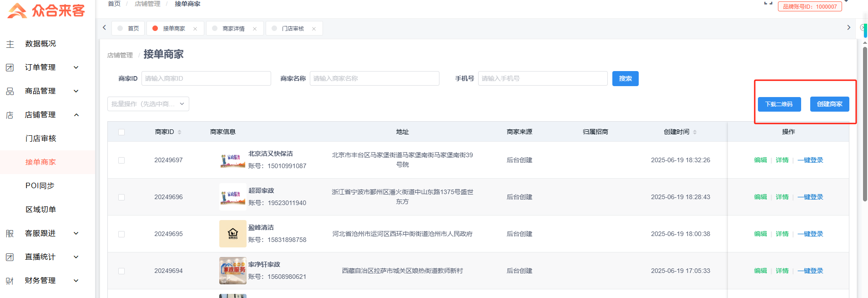Click 北京洁又快保洁 merchant logo thumbnail
This screenshot has width=868, height=298.
[233, 160]
